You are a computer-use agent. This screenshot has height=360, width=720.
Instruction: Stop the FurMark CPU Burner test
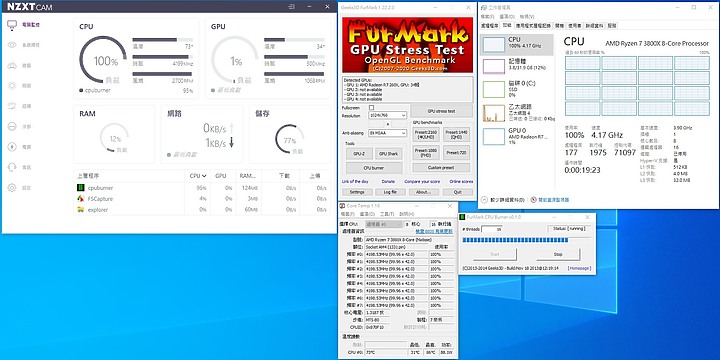(558, 254)
